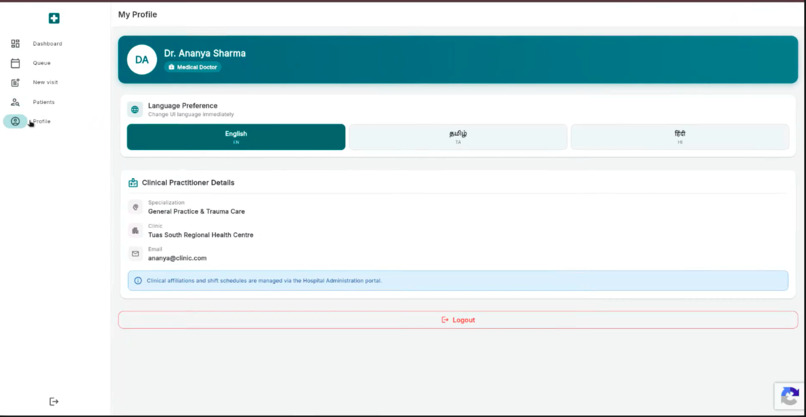Click the globe icon beside Language Preference
This screenshot has height=417, width=806.
(x=135, y=110)
